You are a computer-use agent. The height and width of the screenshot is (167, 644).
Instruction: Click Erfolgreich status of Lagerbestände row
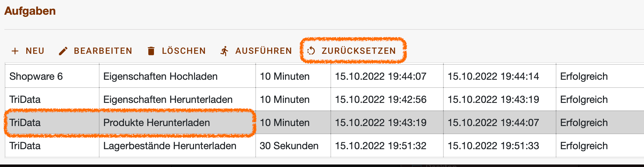point(584,146)
